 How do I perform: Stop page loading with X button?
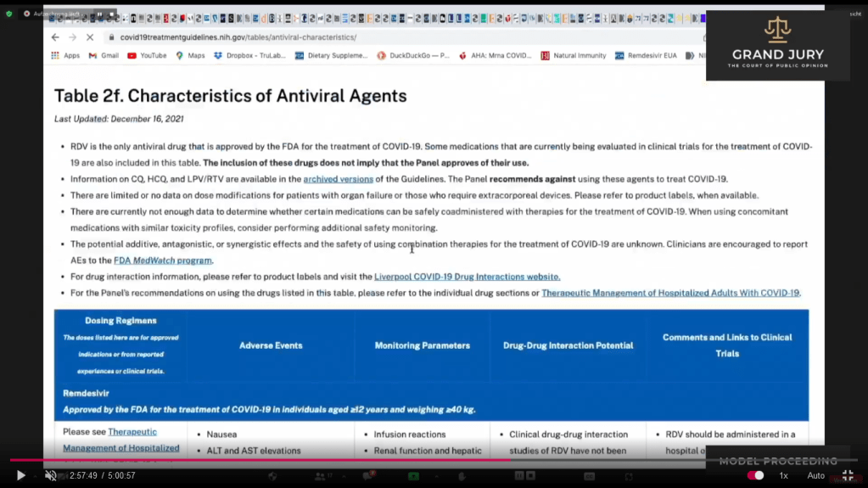(x=90, y=37)
